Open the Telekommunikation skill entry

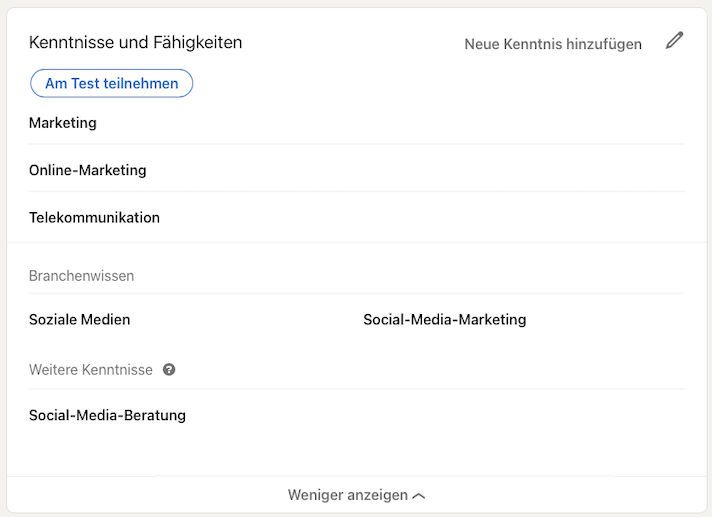(94, 217)
